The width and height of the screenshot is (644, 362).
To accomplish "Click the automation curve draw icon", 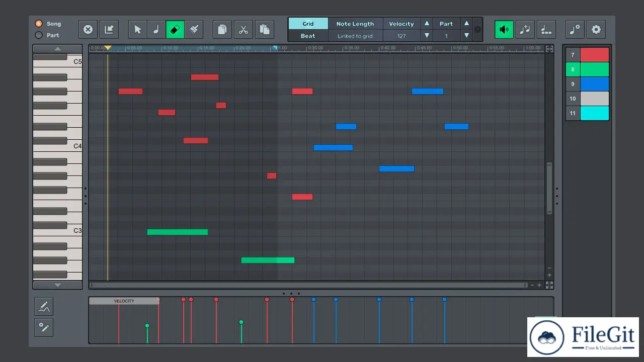I will click(44, 306).
